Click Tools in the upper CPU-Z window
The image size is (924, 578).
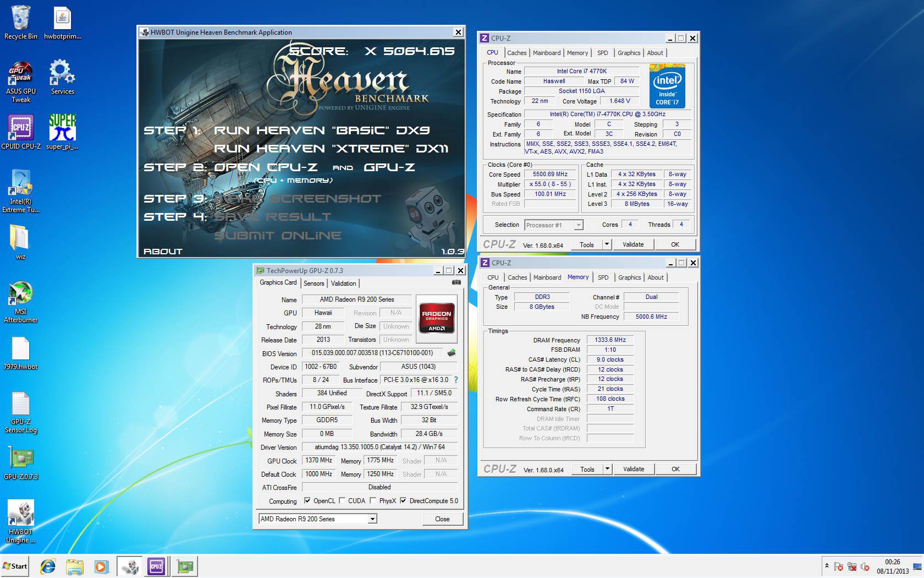587,244
